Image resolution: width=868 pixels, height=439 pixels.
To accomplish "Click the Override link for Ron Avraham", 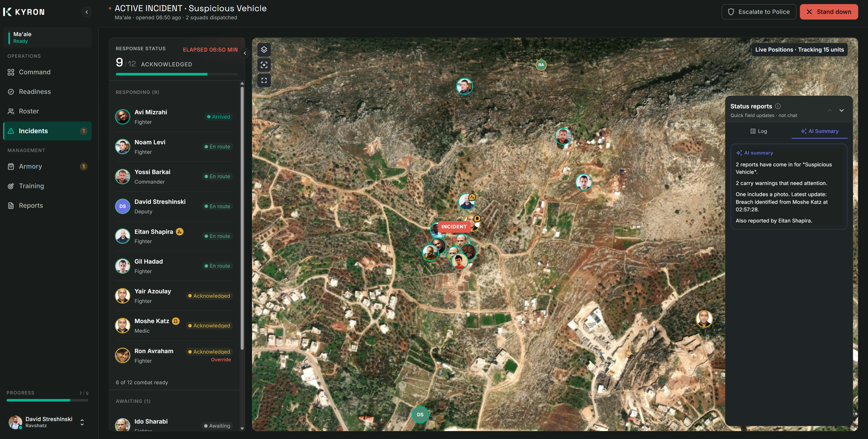I will coord(221,360).
